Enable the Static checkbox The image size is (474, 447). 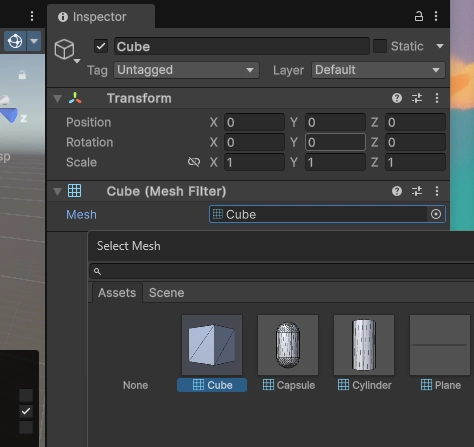point(380,46)
